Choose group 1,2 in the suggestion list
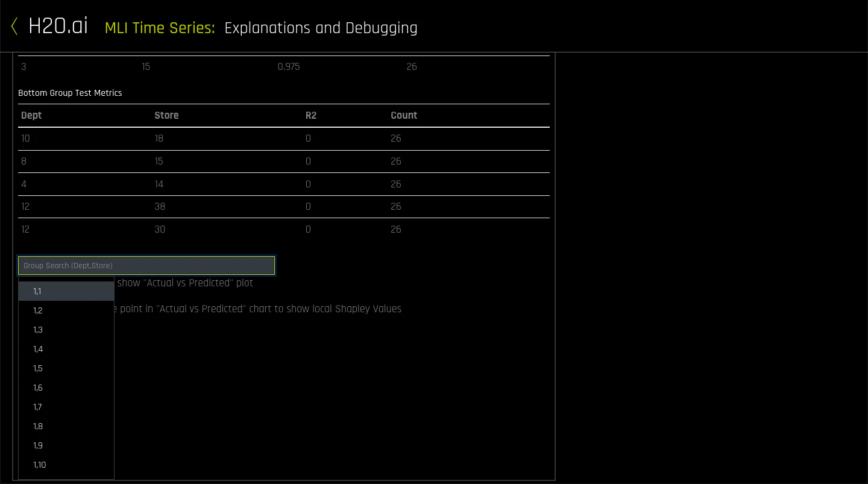The width and height of the screenshot is (868, 484). click(66, 310)
